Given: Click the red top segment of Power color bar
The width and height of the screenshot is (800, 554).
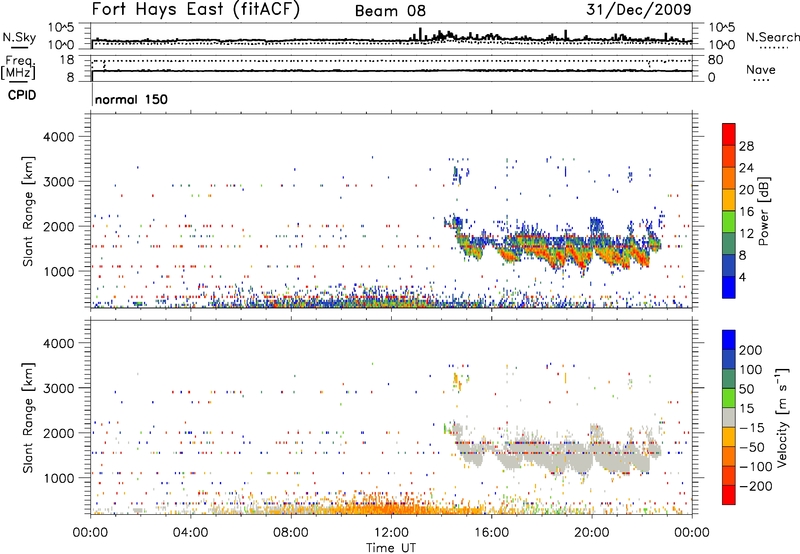Looking at the screenshot, I should pos(729,134).
